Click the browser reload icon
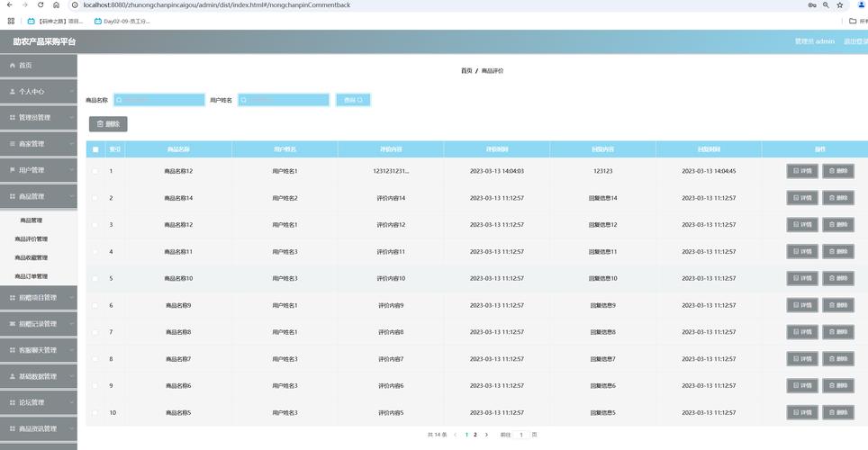868x450 pixels. tap(41, 5)
